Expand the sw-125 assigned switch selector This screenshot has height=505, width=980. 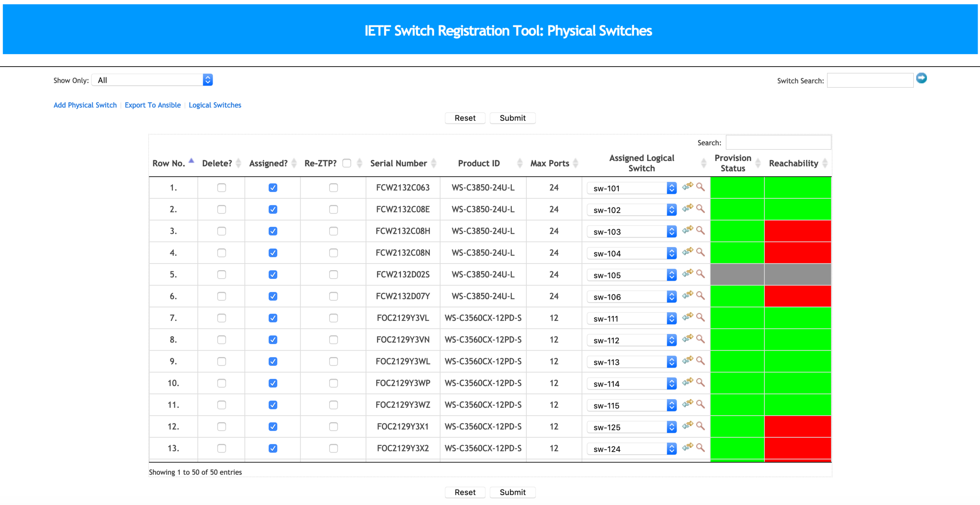[632, 427]
